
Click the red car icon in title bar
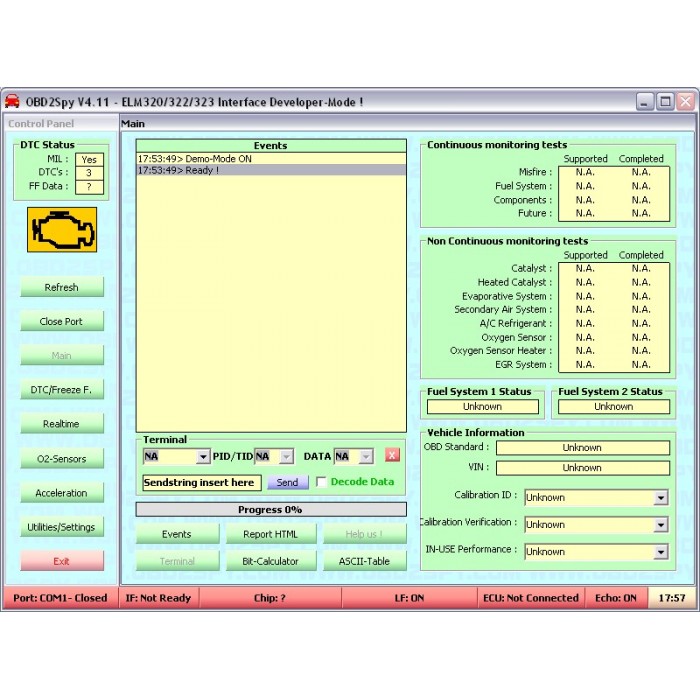click(12, 101)
